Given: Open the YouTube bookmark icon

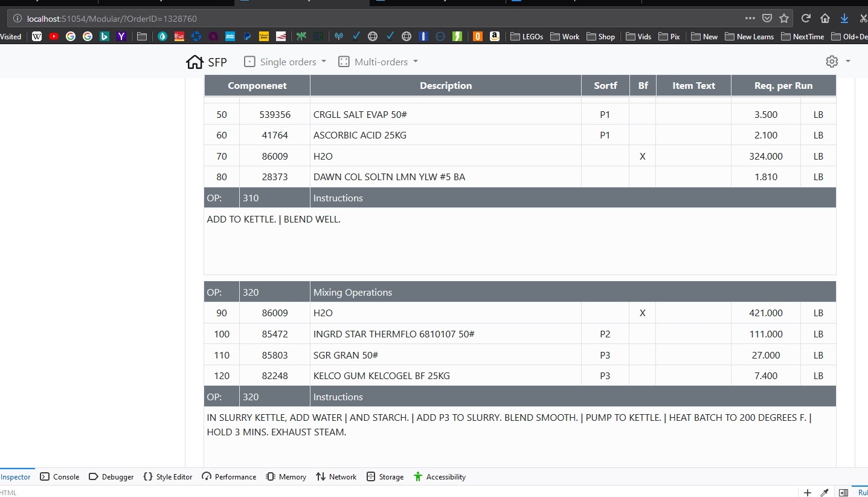Looking at the screenshot, I should point(54,36).
